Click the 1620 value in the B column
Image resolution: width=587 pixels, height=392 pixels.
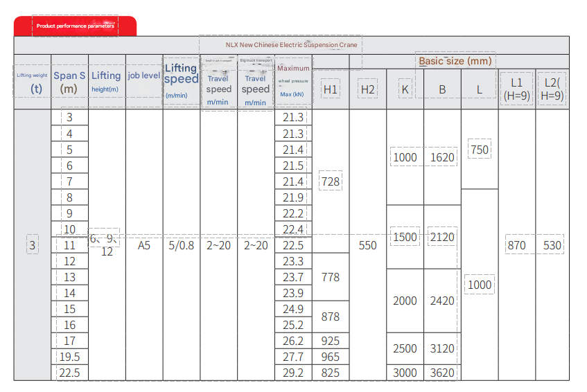tap(442, 157)
